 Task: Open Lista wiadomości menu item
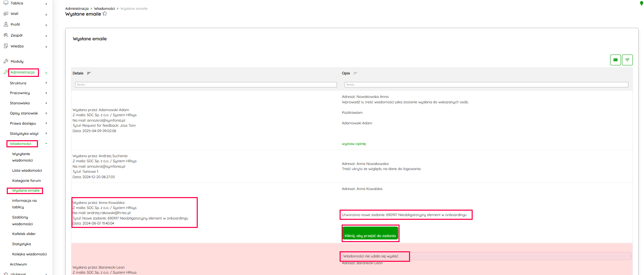point(27,170)
